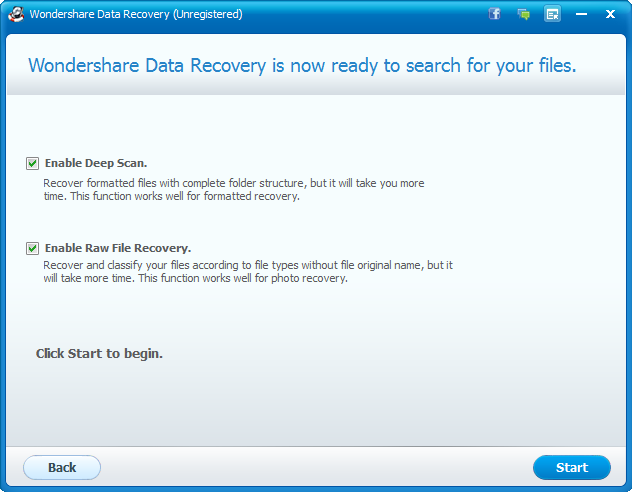Click the 'Click Start to begin.' text
Screen dimensions: 632x492
[x=99, y=354]
